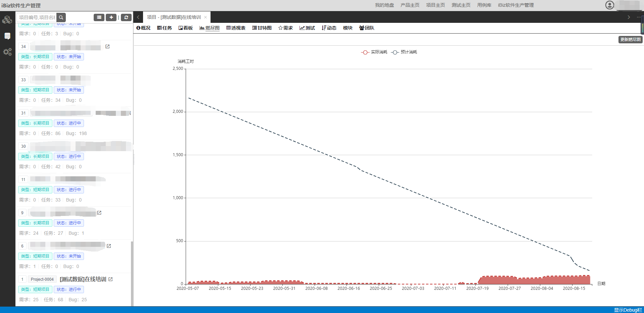
Task: Go to 测试主页 in top menu
Action: 461,5
